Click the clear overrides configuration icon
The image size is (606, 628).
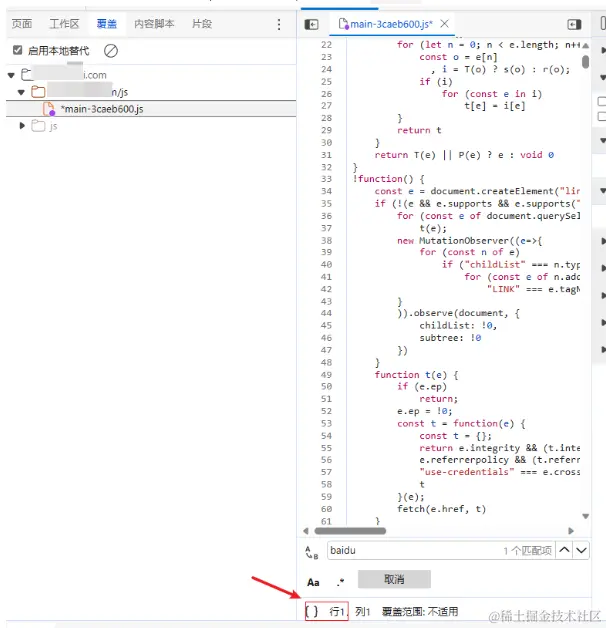111,51
